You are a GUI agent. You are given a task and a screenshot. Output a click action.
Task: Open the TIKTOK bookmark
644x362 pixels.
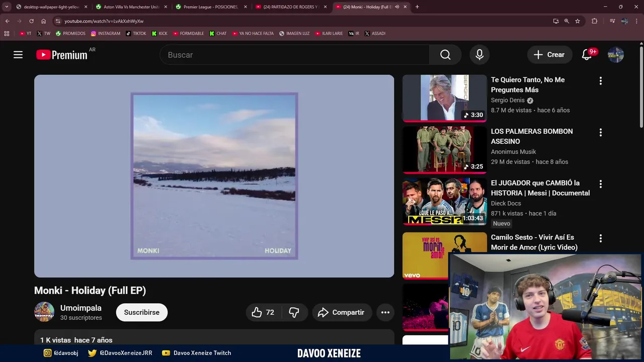(x=136, y=33)
